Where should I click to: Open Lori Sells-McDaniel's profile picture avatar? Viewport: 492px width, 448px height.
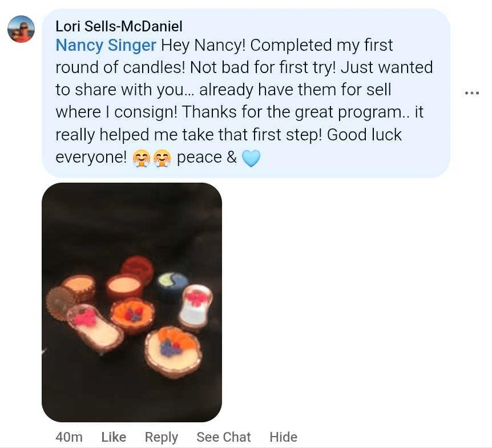21,29
